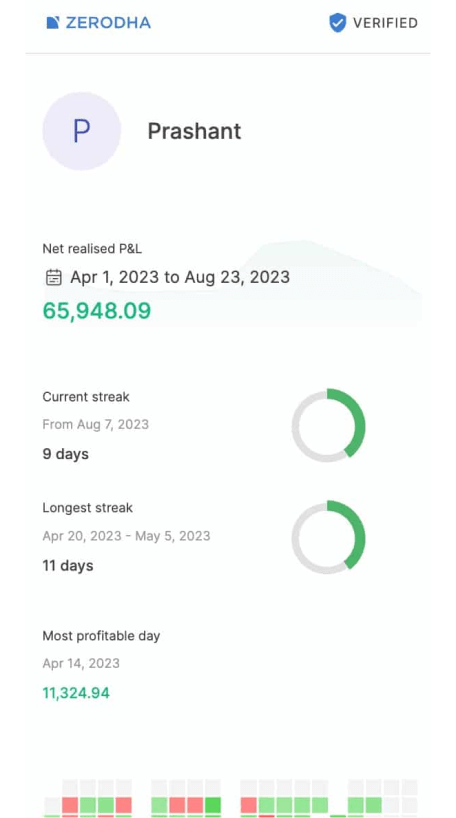
Task: Click the 9 days streak value
Action: [65, 454]
